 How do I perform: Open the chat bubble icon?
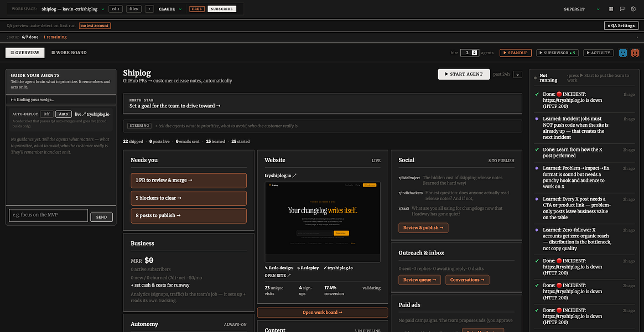(622, 9)
